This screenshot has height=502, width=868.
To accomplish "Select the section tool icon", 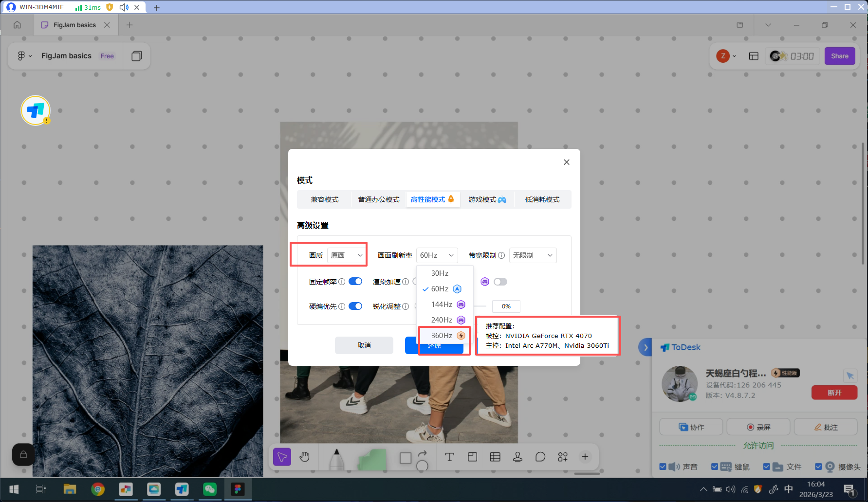I will [472, 457].
